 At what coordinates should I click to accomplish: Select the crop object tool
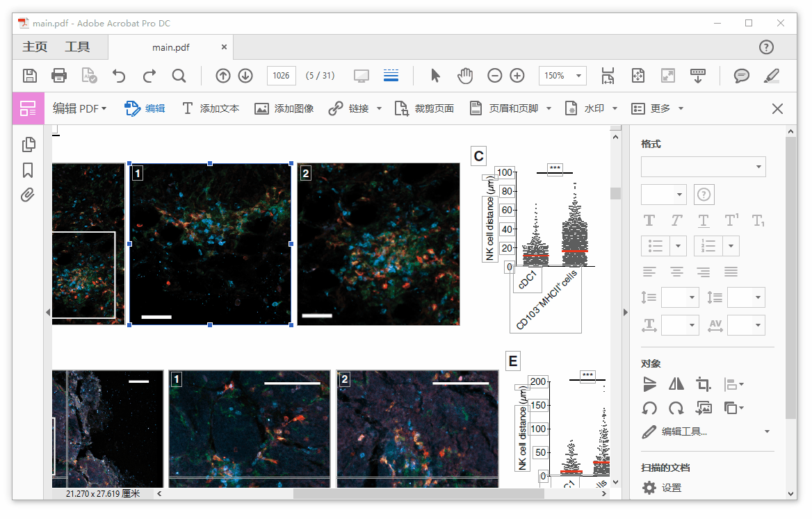[704, 384]
